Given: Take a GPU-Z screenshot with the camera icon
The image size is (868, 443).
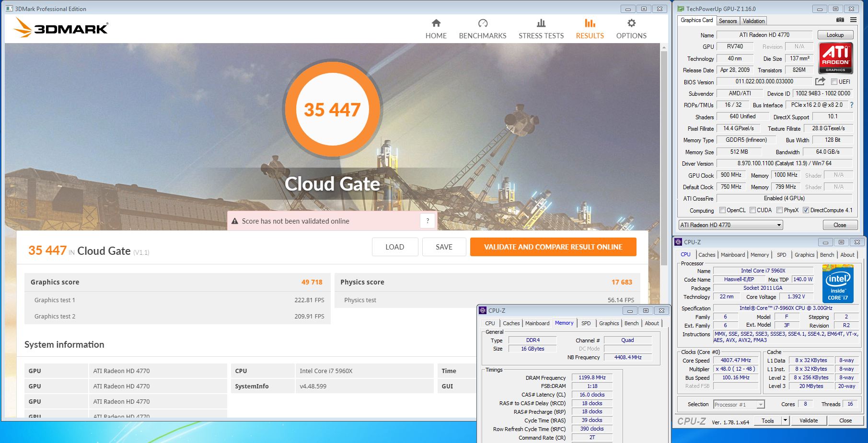Looking at the screenshot, I should tap(840, 20).
